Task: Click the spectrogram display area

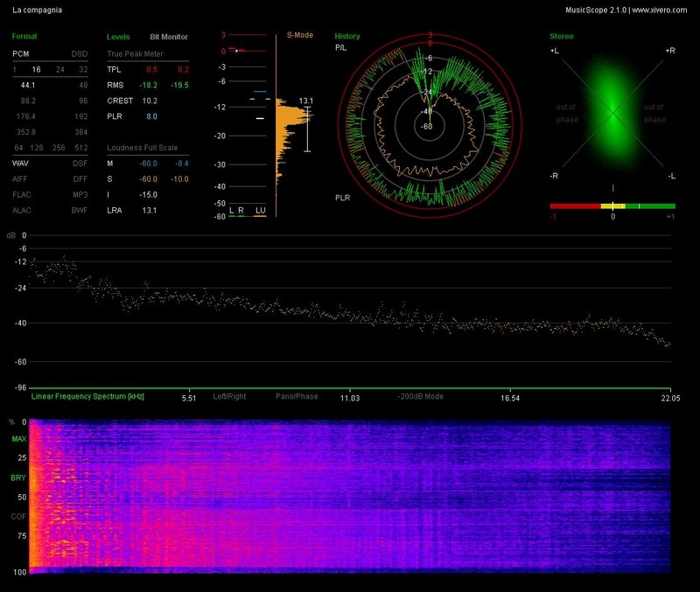Action: click(349, 497)
